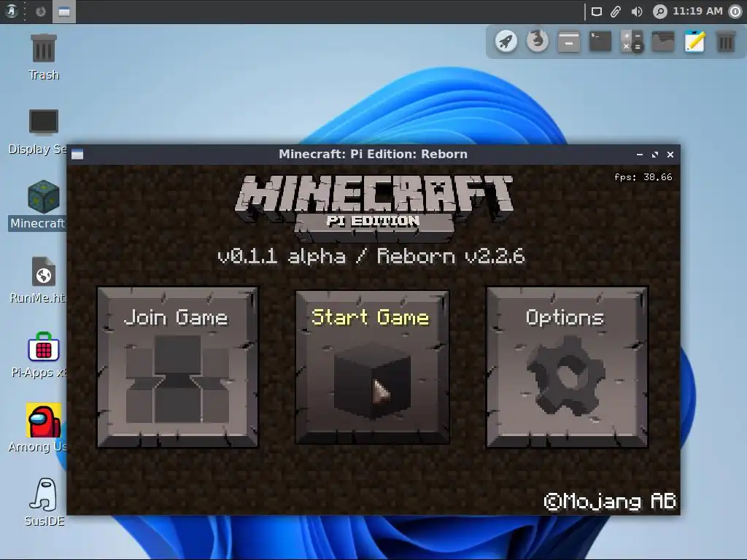Click the 11:19 AM clock
This screenshot has height=560, width=747.
[x=697, y=11]
